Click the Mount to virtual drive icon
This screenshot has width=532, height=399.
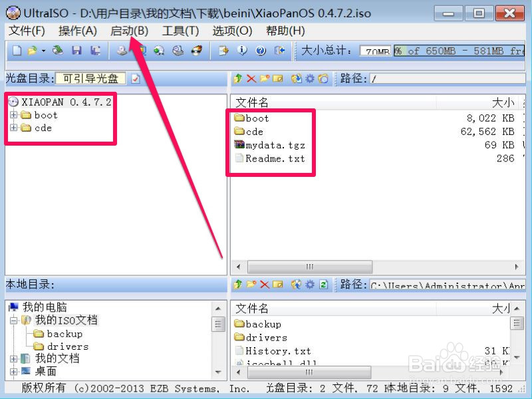pyautogui.click(x=178, y=51)
